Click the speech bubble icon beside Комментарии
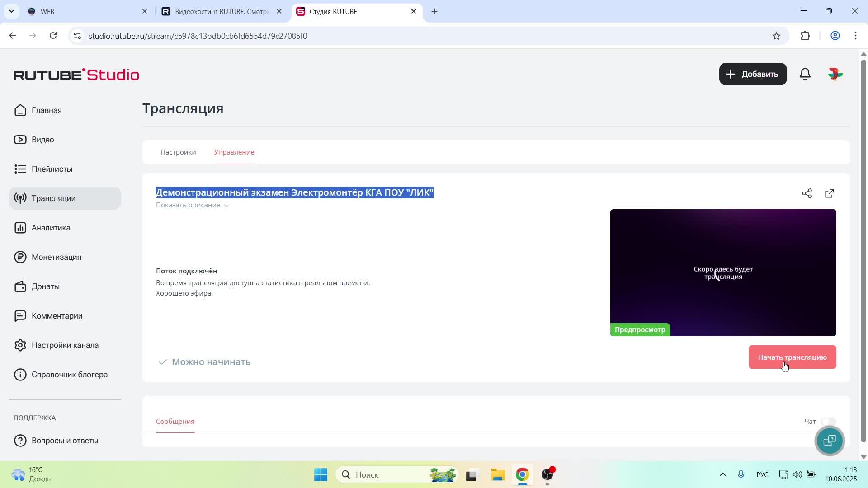 [x=20, y=316]
